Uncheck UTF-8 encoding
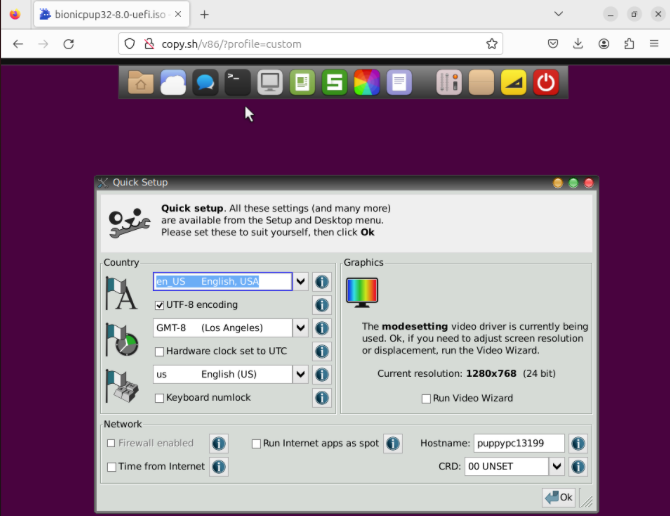Viewport: 670px width, 517px height. click(x=159, y=305)
